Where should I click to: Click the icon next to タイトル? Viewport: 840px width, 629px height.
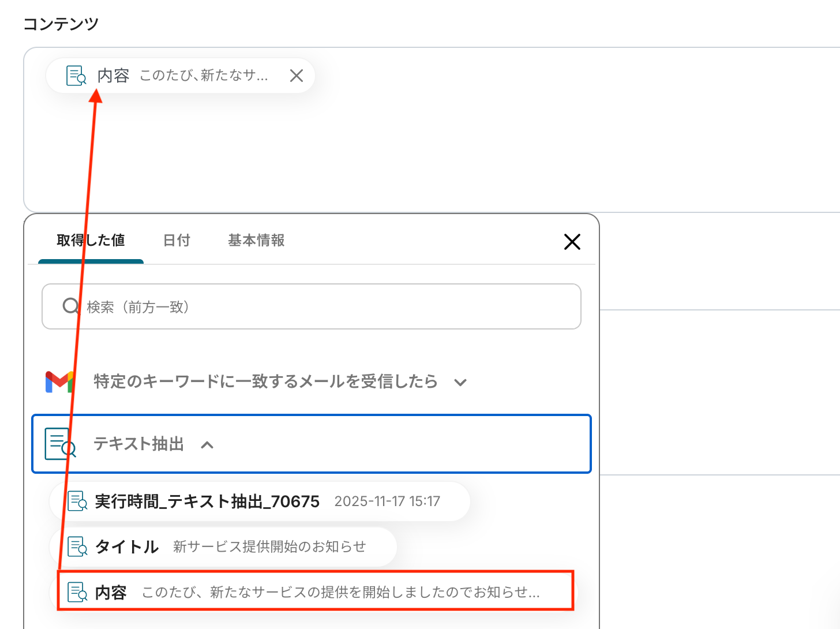tap(77, 546)
